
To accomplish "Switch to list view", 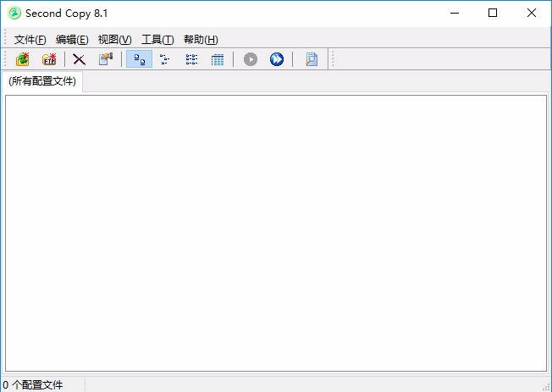I will 191,59.
